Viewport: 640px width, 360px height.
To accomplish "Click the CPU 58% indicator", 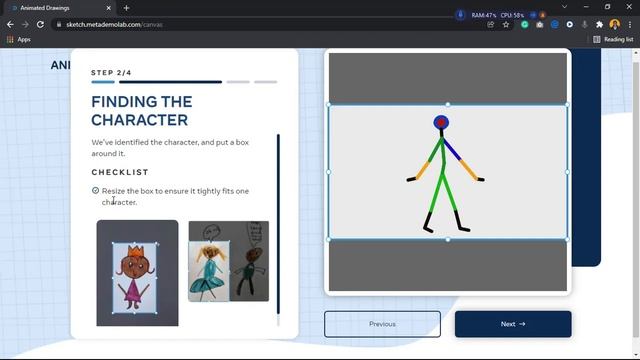I will (x=512, y=16).
